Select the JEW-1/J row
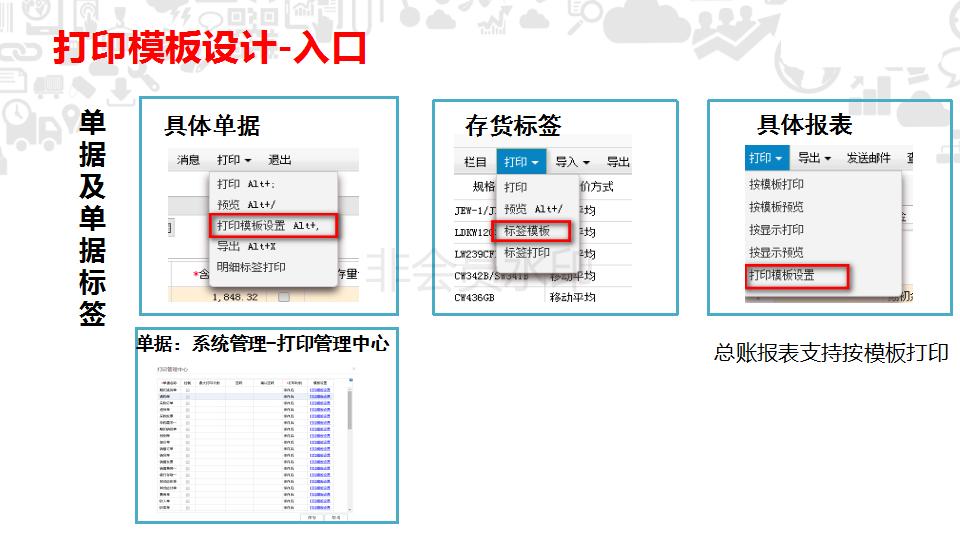 [475, 210]
